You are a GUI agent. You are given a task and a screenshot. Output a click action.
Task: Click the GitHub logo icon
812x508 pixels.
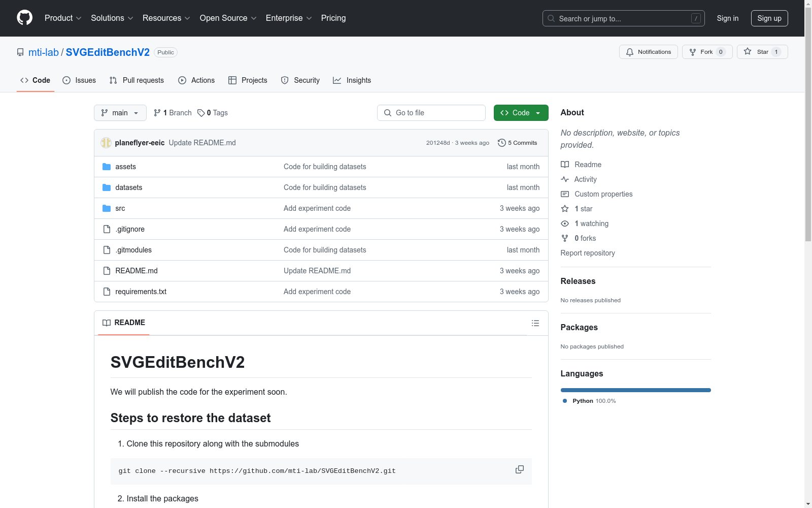(x=24, y=18)
